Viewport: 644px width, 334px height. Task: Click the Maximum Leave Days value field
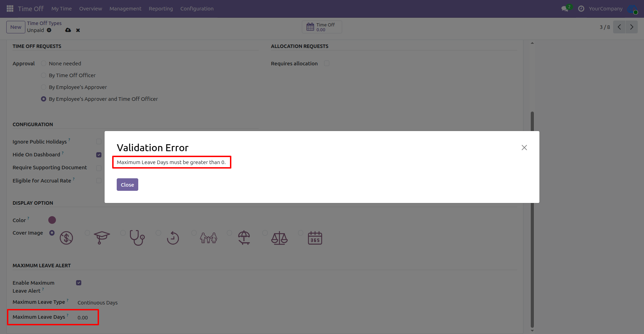[83, 318]
